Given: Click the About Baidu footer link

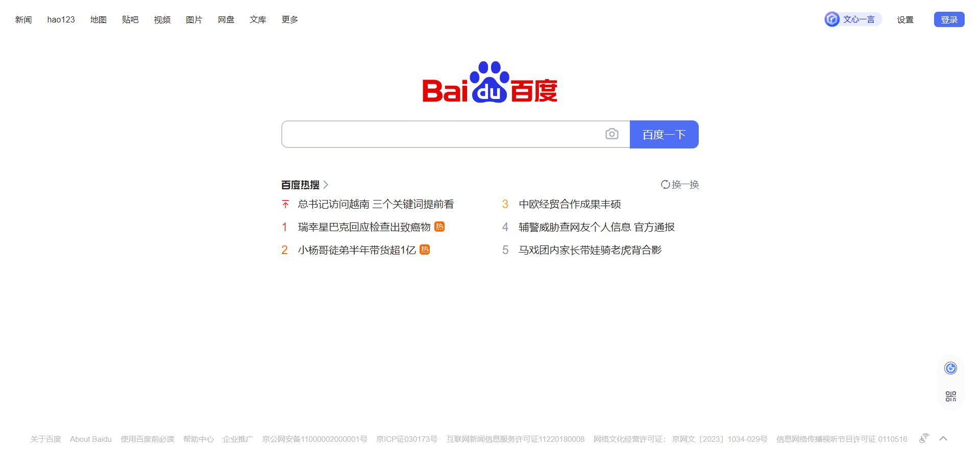Looking at the screenshot, I should click(91, 439).
